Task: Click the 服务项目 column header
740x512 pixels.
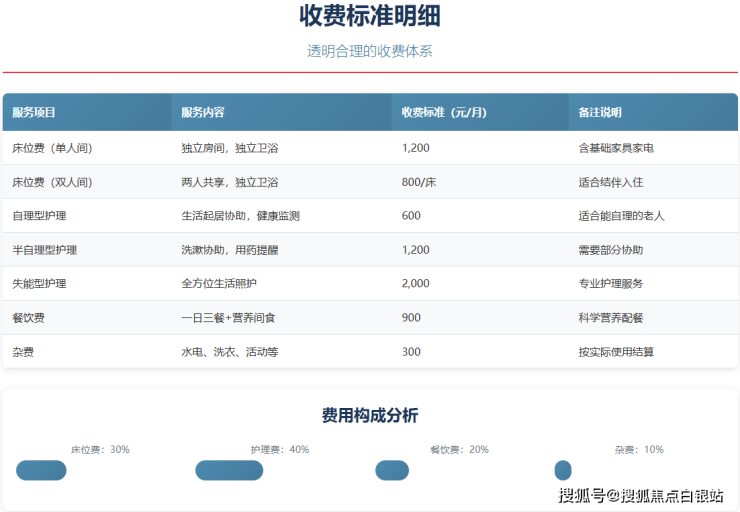Action: pos(34,112)
